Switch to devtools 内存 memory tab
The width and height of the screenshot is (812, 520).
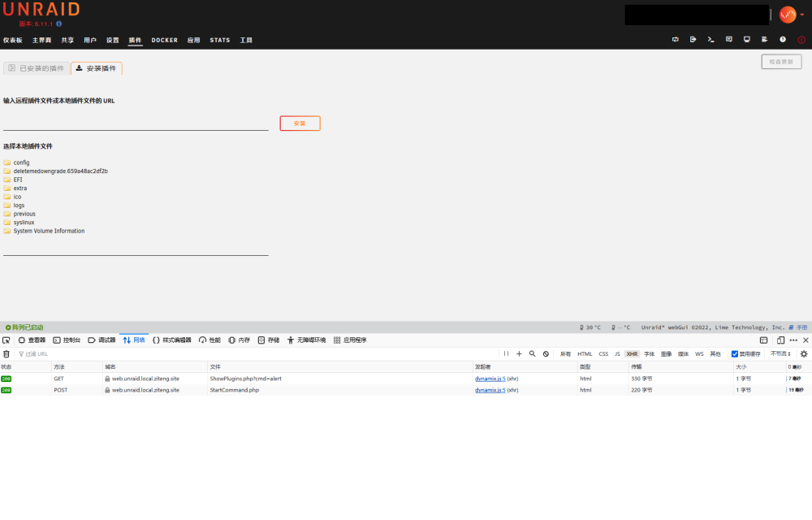240,340
